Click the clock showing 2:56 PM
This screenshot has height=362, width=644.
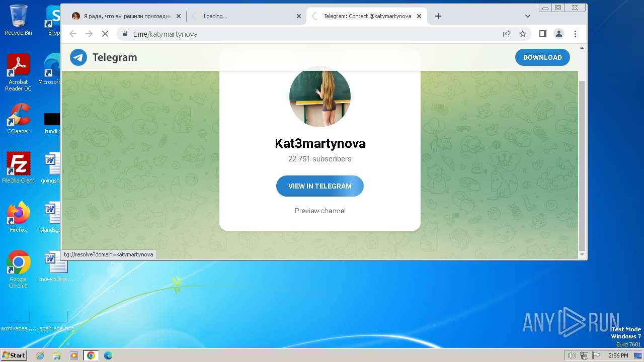pos(618,355)
